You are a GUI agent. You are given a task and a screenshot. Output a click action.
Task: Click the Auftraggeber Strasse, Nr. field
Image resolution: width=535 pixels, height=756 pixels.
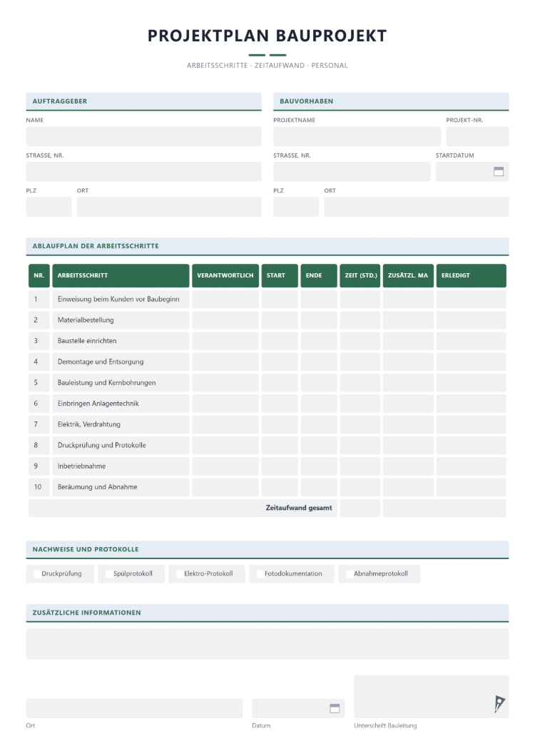tap(144, 172)
